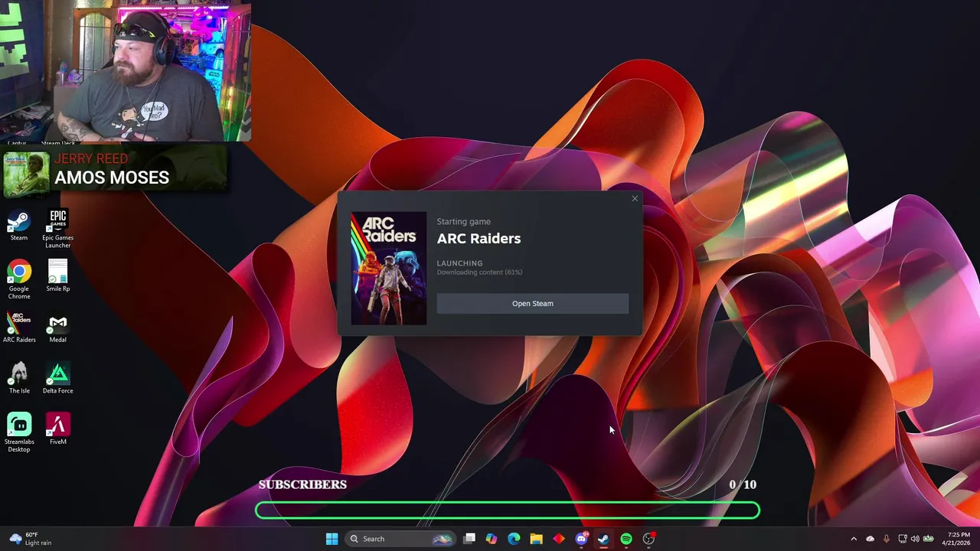The width and height of the screenshot is (980, 551).
Task: Switch to Steam on the taskbar
Action: [x=603, y=539]
